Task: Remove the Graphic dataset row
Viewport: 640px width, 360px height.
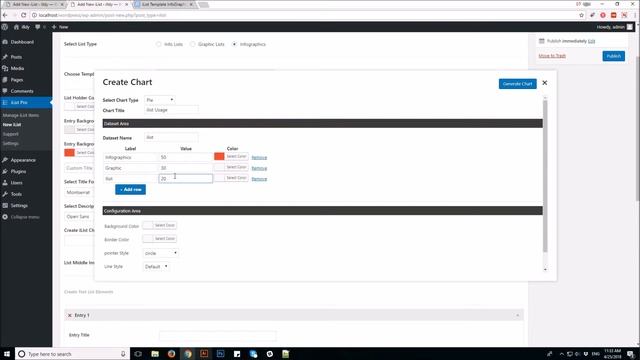Action: [x=259, y=168]
